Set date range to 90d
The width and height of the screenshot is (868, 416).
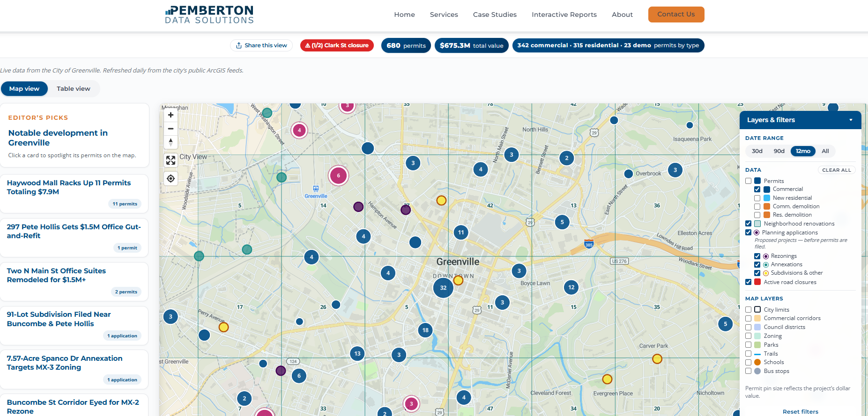(x=779, y=151)
